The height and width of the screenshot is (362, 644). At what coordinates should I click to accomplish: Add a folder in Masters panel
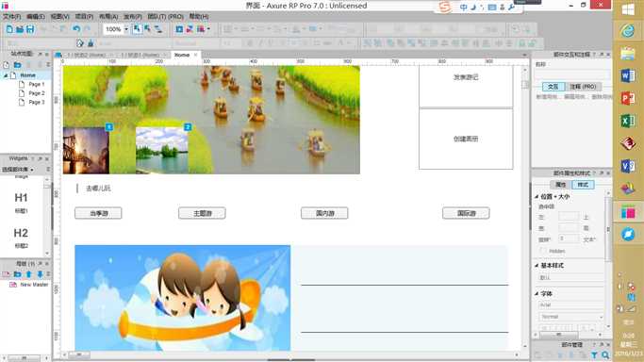pos(17,273)
